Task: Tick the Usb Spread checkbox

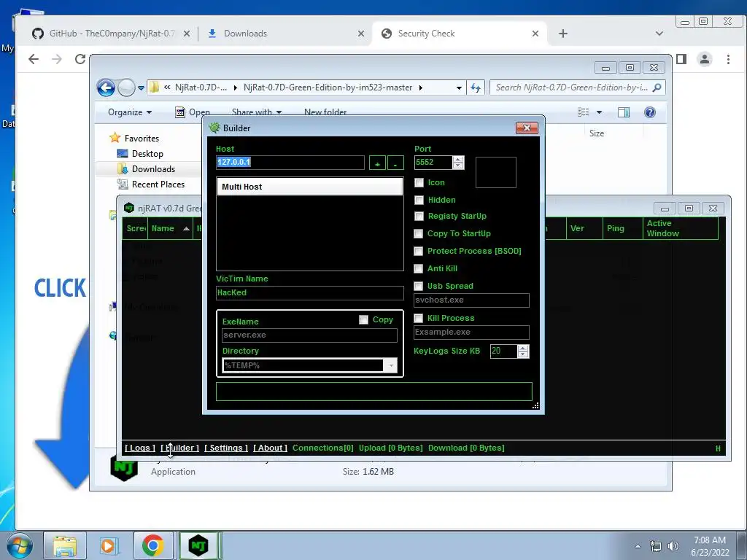Action: point(418,286)
